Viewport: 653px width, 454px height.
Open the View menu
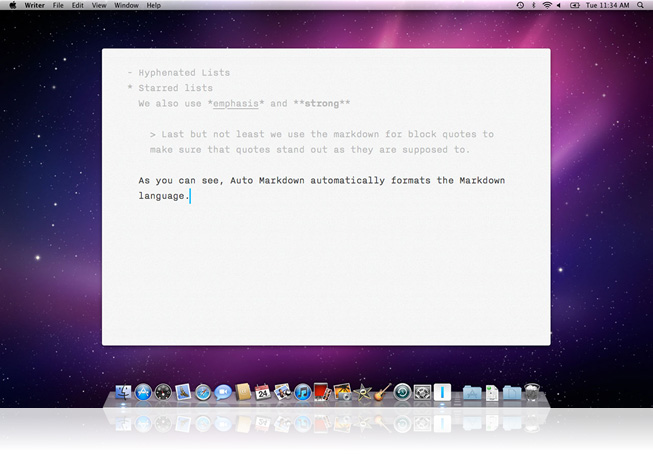tap(99, 5)
